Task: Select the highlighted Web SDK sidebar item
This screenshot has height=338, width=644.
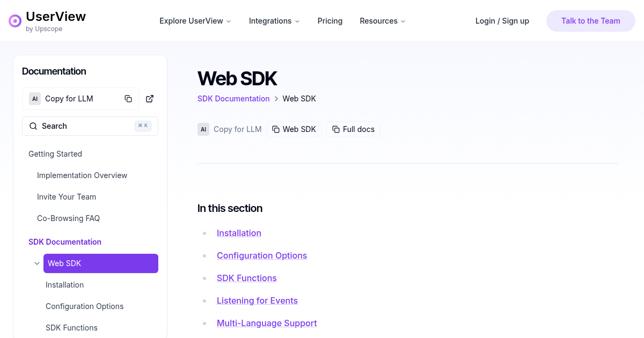Action: (x=101, y=263)
